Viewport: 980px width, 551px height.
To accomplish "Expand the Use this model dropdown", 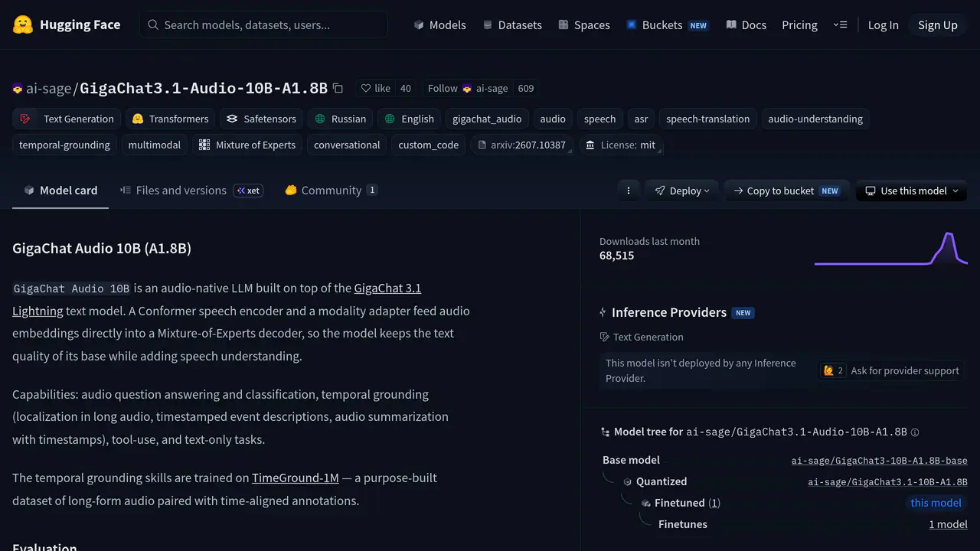I will click(911, 191).
